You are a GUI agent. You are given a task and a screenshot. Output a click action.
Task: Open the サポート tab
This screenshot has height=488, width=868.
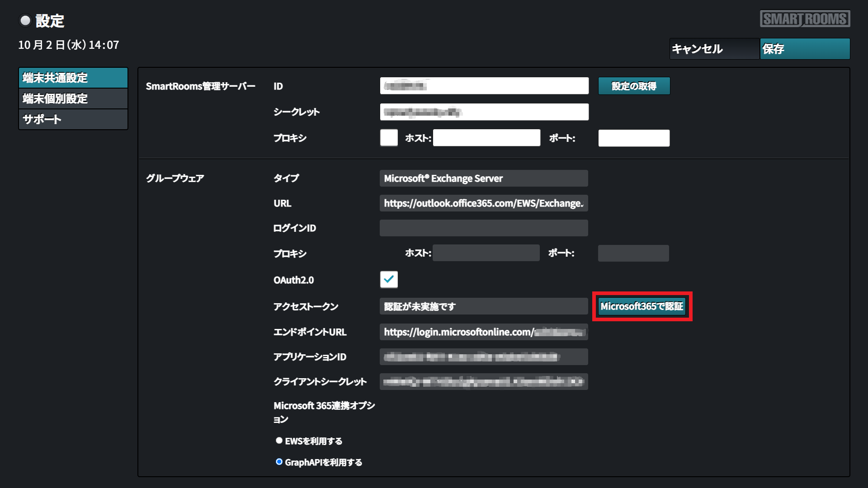[x=73, y=119]
